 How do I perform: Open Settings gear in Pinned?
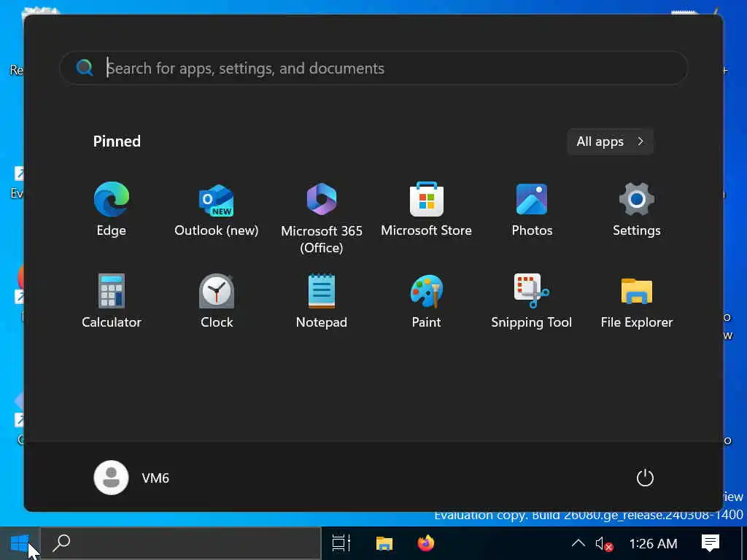pyautogui.click(x=636, y=209)
